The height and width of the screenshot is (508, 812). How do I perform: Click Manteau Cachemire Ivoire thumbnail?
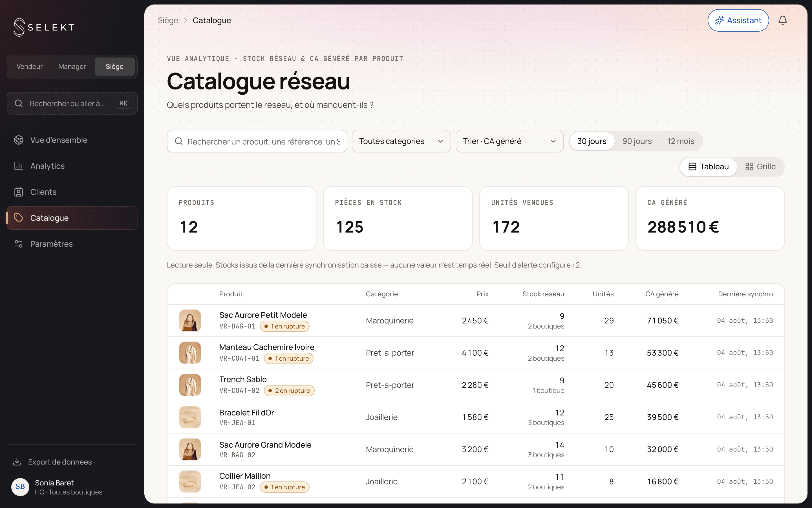[190, 353]
